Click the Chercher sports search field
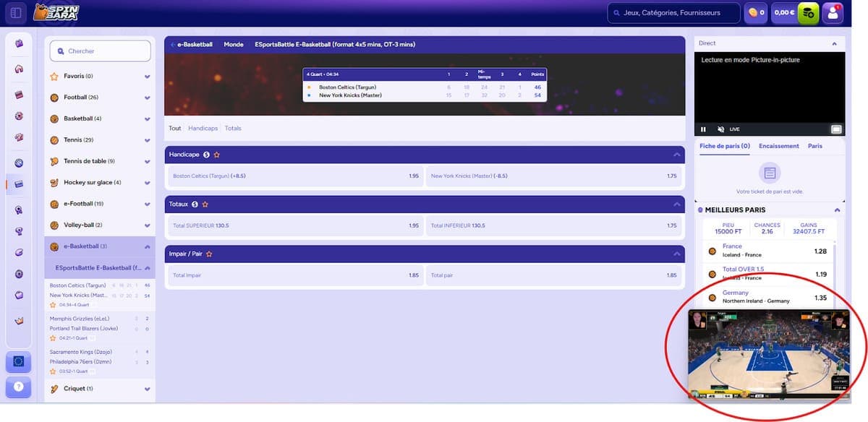The width and height of the screenshot is (868, 422). pyautogui.click(x=101, y=51)
